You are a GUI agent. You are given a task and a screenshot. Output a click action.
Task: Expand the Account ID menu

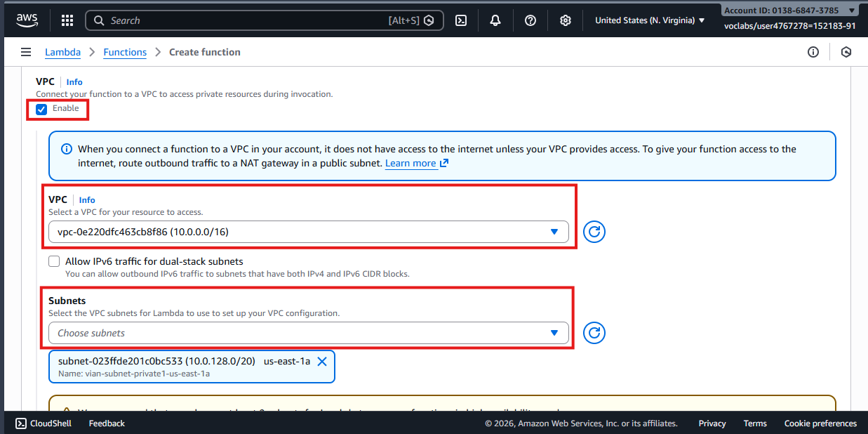coord(789,11)
